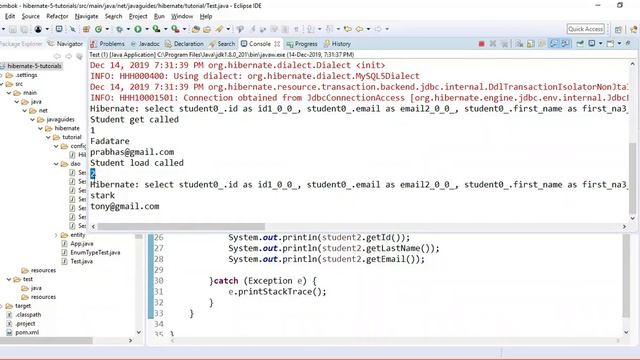Close the Console tab
Image resolution: width=640 pixels, height=360 pixels.
click(277, 44)
